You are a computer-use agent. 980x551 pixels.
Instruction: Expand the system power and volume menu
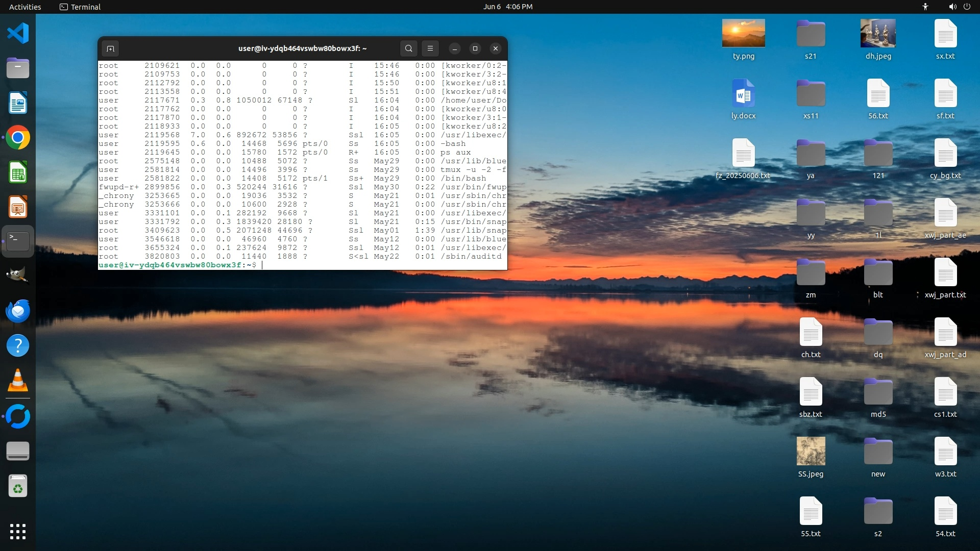tap(959, 7)
